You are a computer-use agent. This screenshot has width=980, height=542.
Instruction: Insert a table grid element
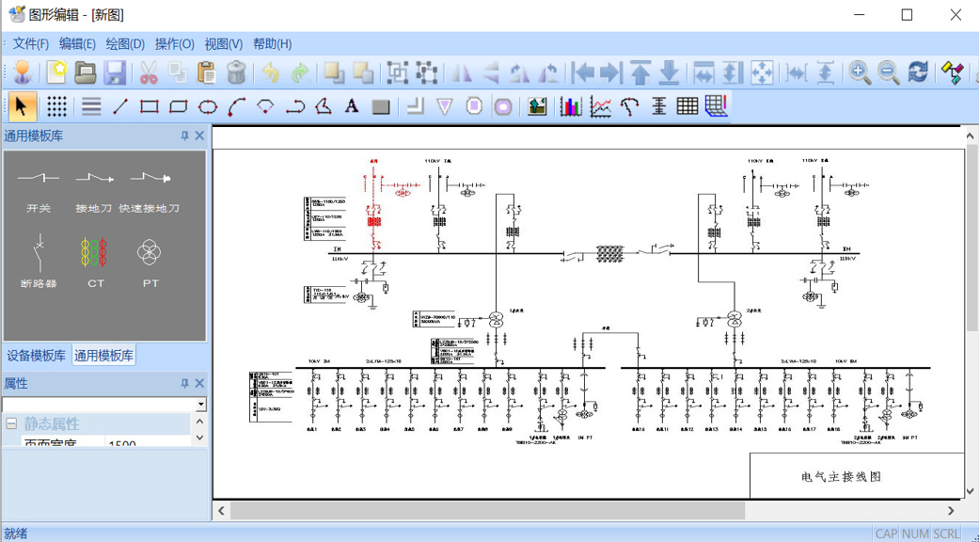coord(688,106)
